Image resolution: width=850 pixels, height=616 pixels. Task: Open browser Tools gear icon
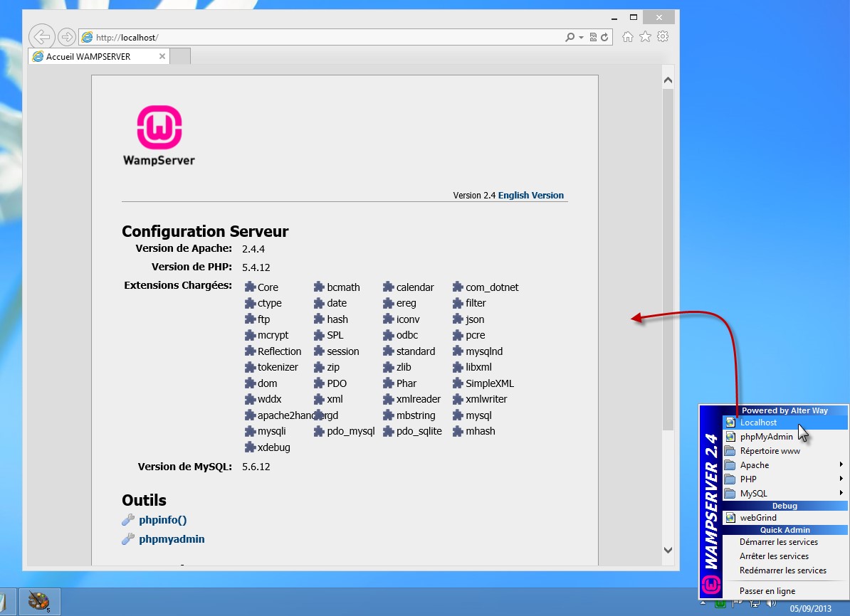663,37
